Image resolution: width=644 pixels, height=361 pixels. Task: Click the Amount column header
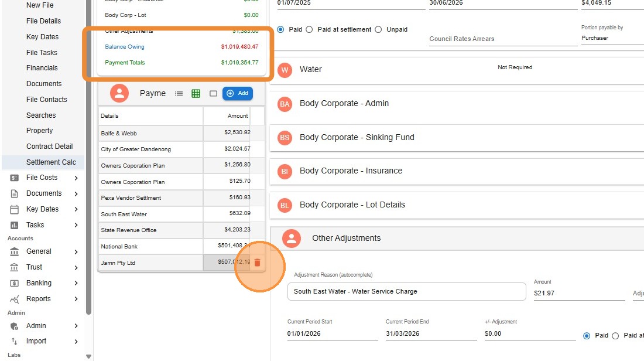coord(227,116)
